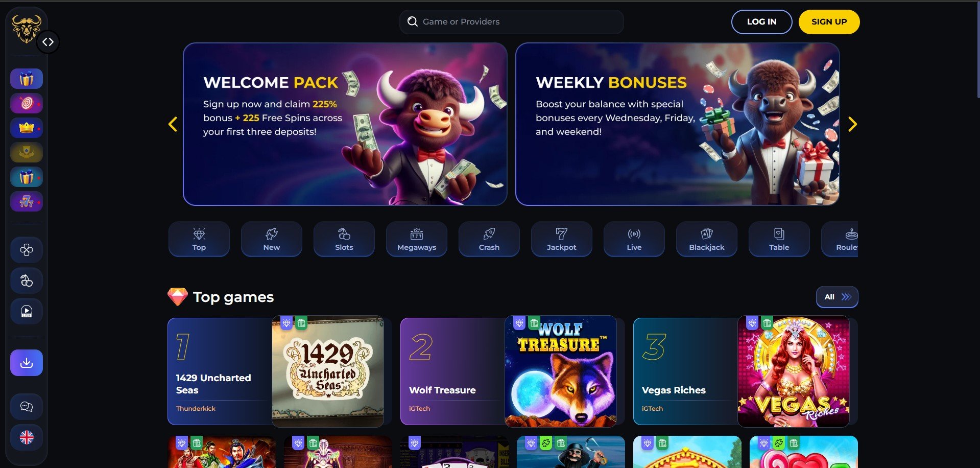
Task: Open the Wolf Treasure game thumbnail
Action: [x=561, y=371]
